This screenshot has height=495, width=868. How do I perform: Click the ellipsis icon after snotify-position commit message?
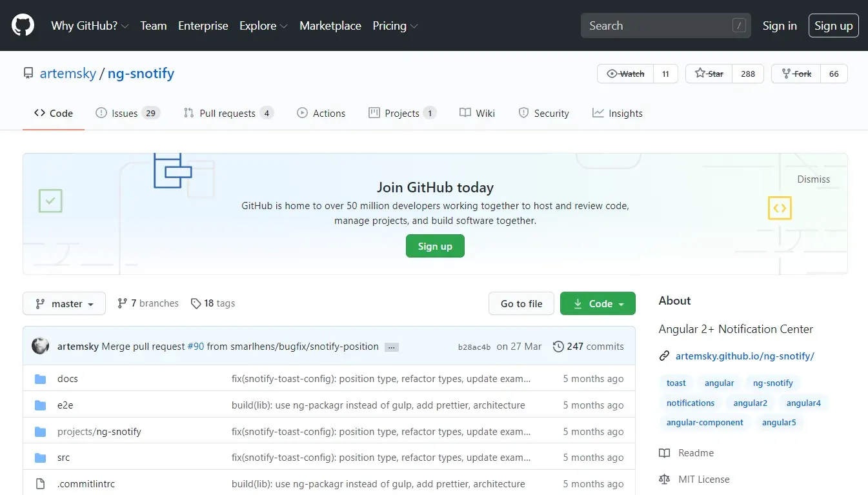391,347
